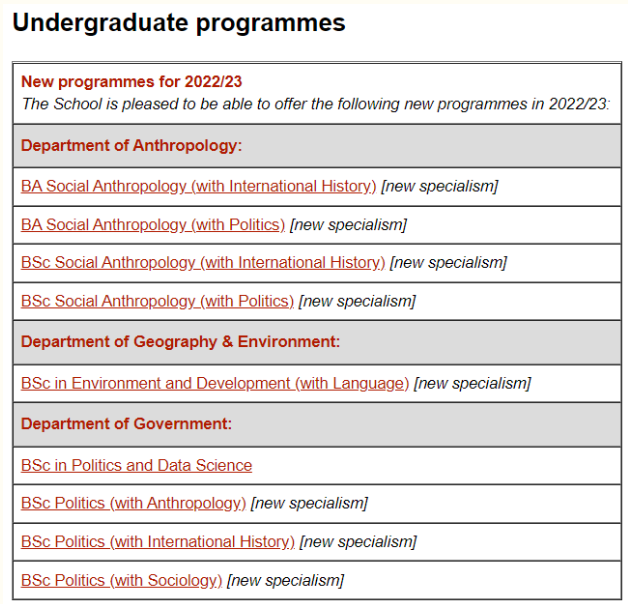Click "[new specialism]" beside BSc Politics (with International History)
The width and height of the screenshot is (628, 604).
[x=358, y=542]
